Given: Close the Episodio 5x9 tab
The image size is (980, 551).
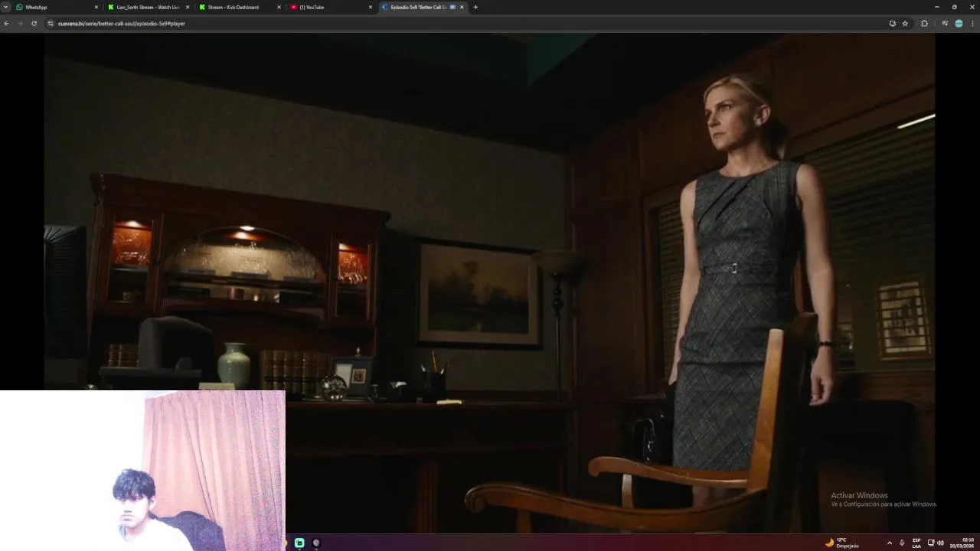Looking at the screenshot, I should 462,7.
